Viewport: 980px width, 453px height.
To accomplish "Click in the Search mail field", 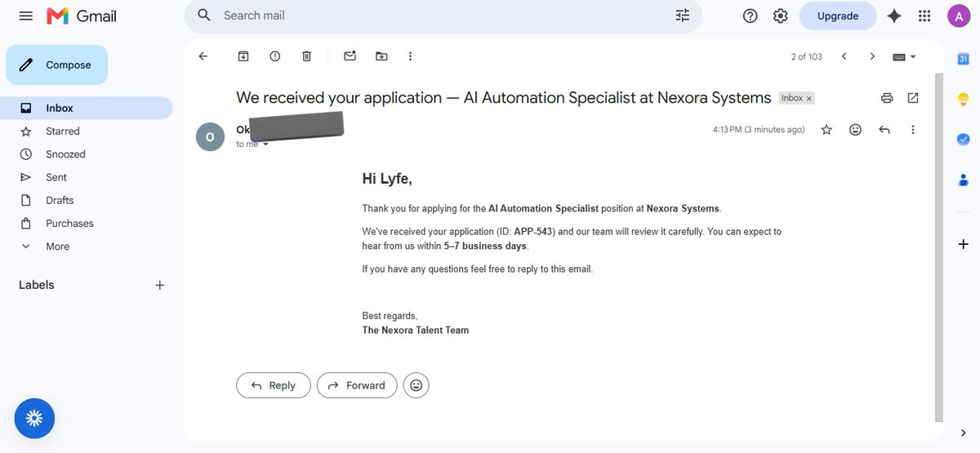I will coord(443,16).
